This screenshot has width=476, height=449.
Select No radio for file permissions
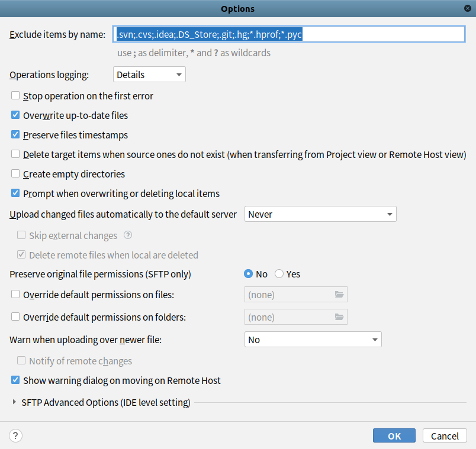[249, 274]
